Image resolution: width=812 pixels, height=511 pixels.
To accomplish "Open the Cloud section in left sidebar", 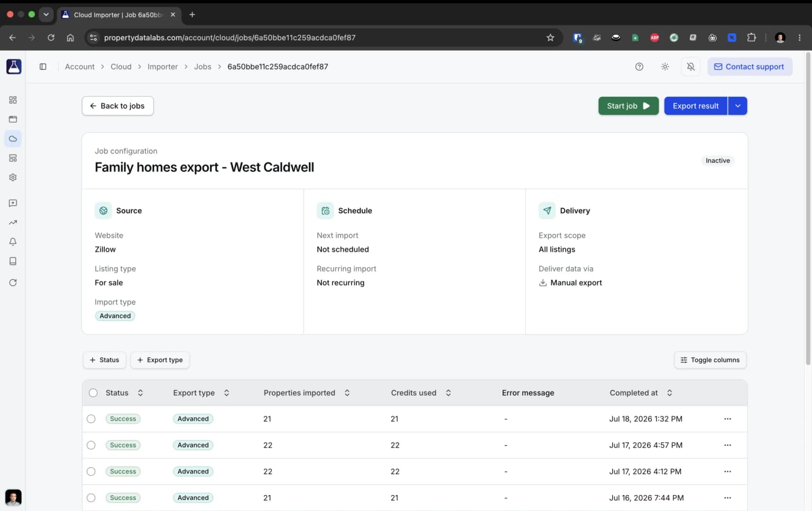I will [13, 138].
